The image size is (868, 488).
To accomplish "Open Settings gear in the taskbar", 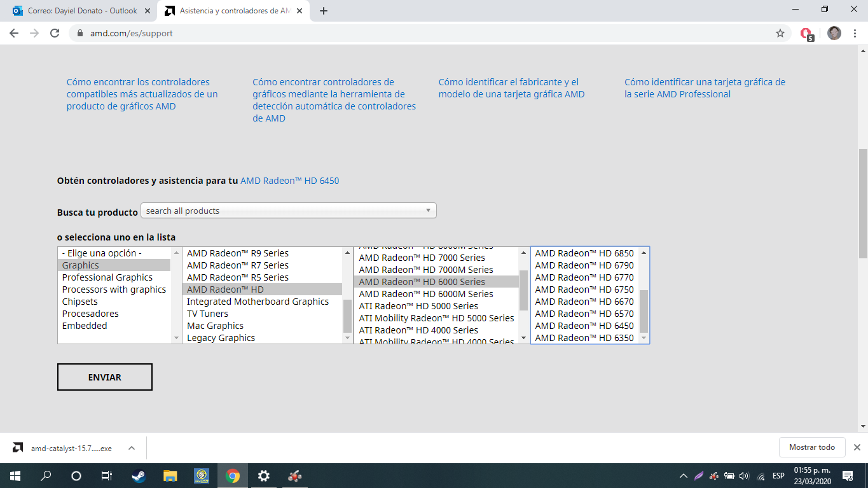I will [264, 476].
